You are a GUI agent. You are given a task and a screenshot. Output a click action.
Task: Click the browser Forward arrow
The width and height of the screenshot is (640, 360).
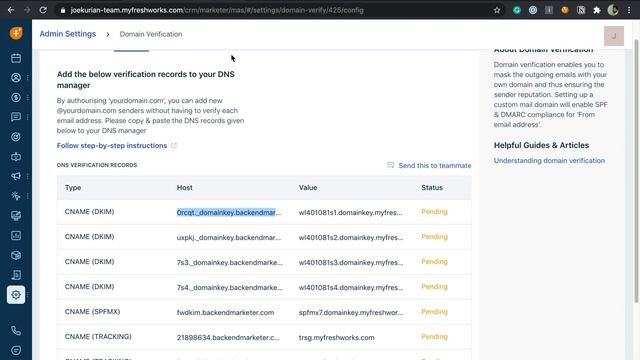point(27,10)
